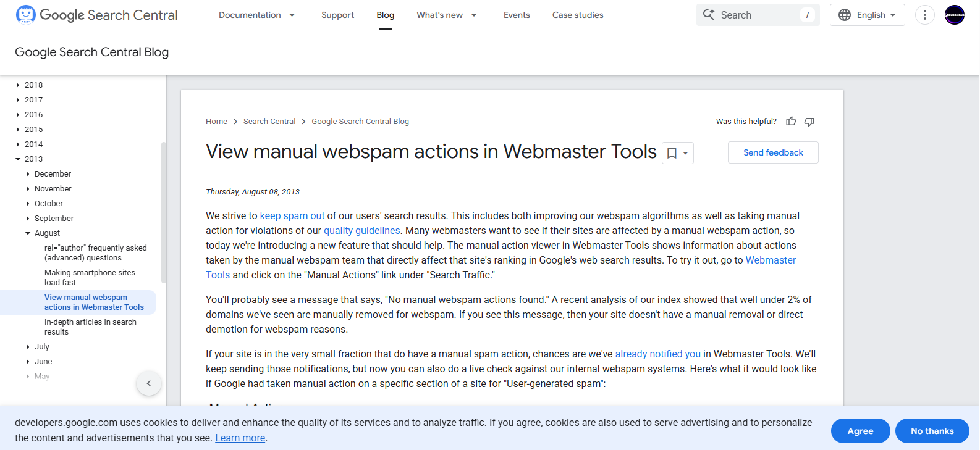The width and height of the screenshot is (980, 450).
Task: Expand the September month
Action: point(28,219)
